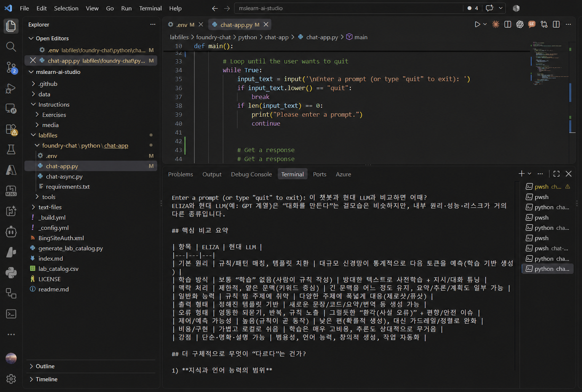Expand the .github folder
This screenshot has width=582, height=392.
click(x=91, y=84)
